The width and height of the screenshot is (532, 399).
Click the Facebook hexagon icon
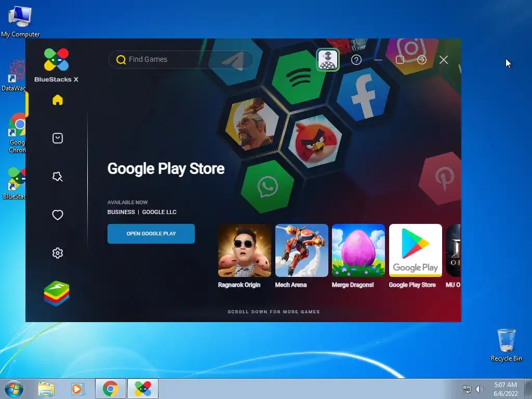pos(363,96)
